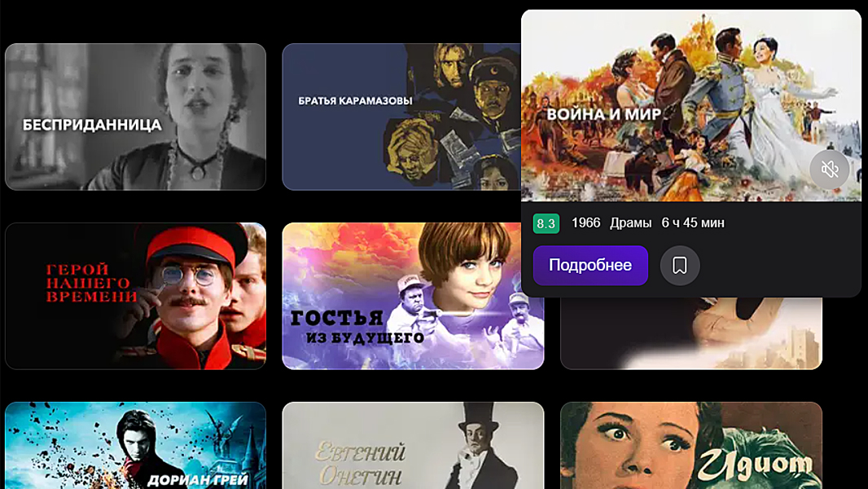Open the Дориан Грей movie card
This screenshot has height=489, width=868.
tap(136, 446)
